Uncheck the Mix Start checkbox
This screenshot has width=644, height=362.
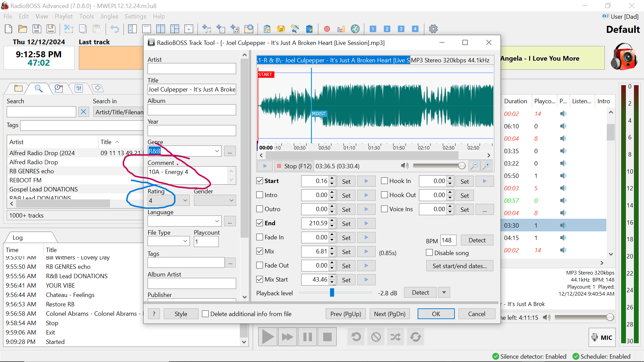pyautogui.click(x=260, y=279)
